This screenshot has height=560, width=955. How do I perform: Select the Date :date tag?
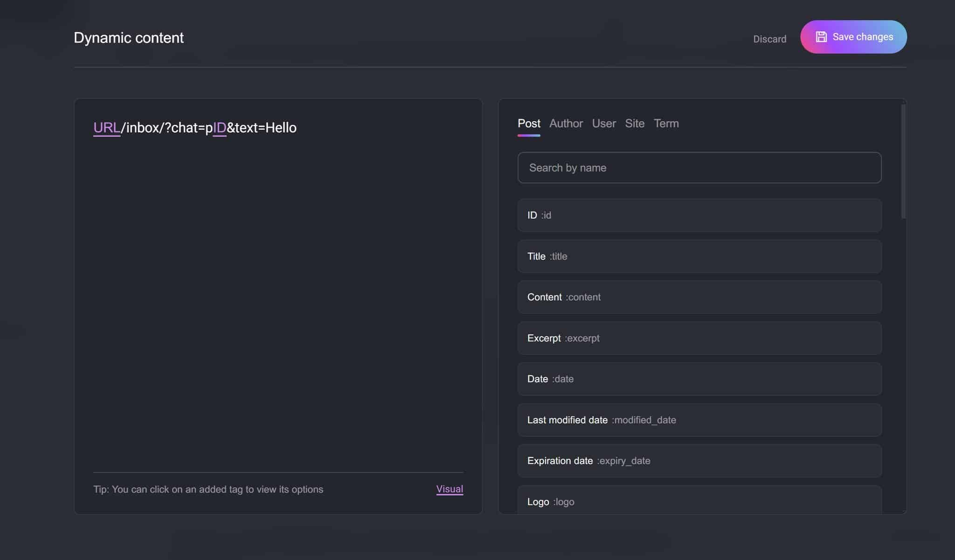point(699,379)
